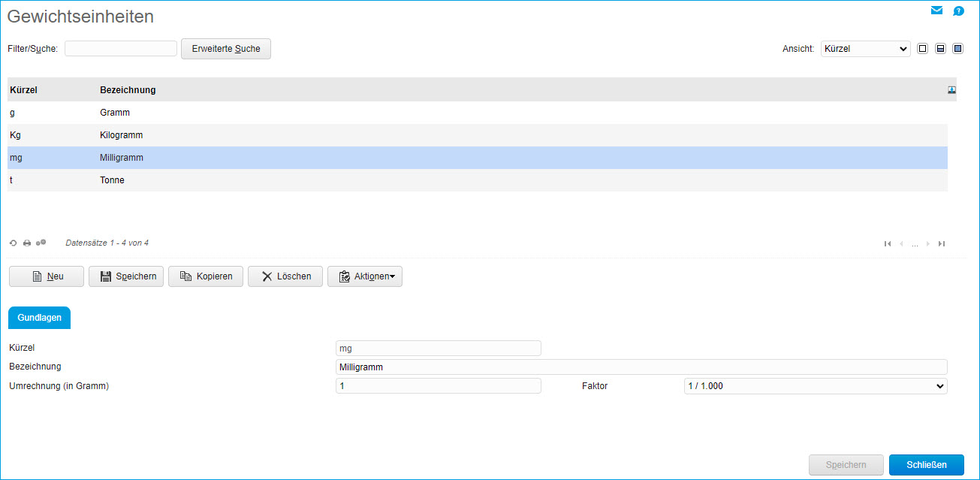Viewport: 980px width, 480px height.
Task: Select the Gramm row
Action: [x=478, y=113]
